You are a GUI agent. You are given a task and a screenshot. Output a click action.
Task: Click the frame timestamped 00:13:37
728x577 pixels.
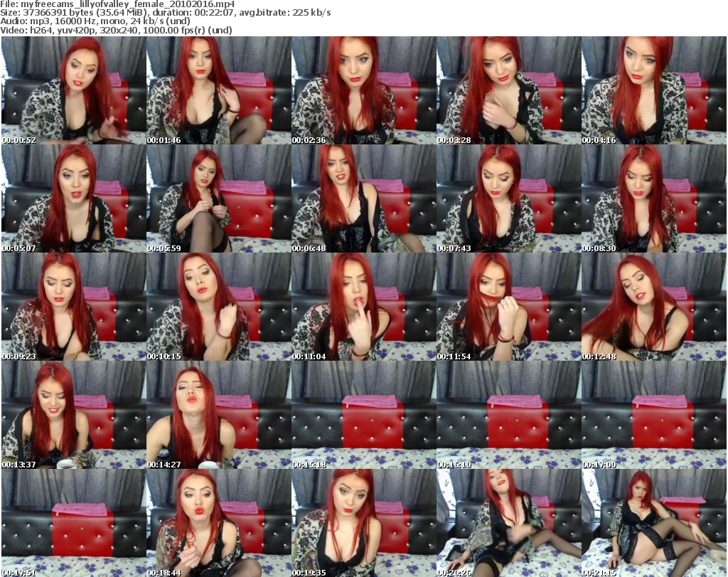[74, 415]
